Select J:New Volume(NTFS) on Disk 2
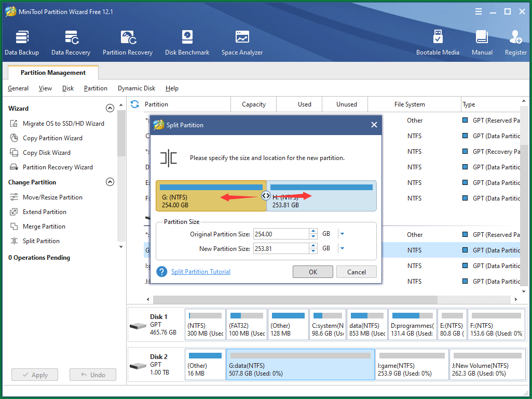The width and height of the screenshot is (532, 399). pyautogui.click(x=487, y=364)
